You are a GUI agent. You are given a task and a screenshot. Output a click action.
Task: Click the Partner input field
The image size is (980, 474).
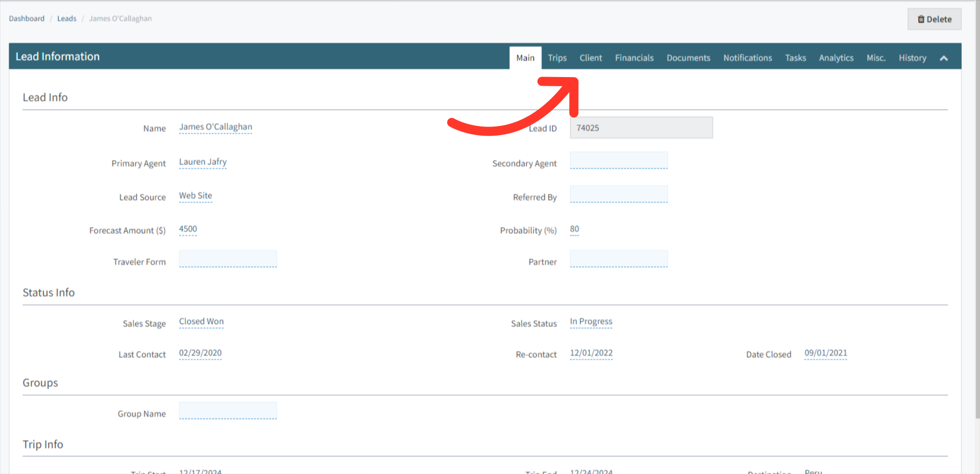(x=619, y=259)
